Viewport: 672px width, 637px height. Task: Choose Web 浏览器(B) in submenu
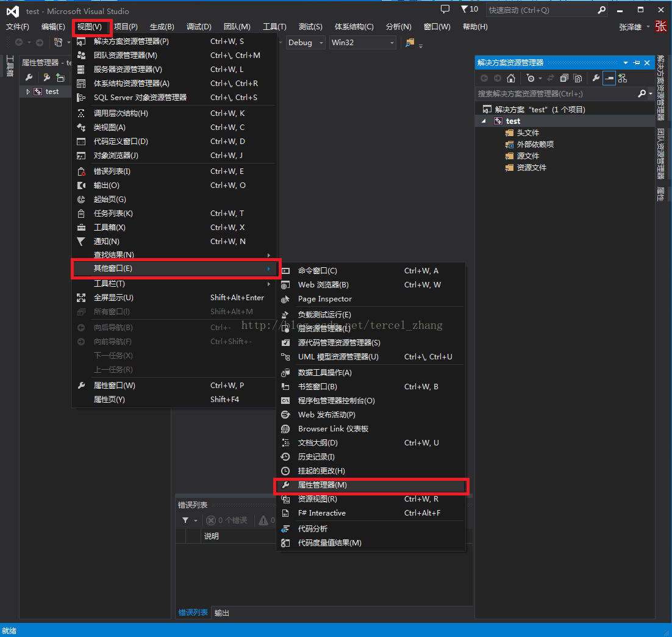[x=371, y=285]
